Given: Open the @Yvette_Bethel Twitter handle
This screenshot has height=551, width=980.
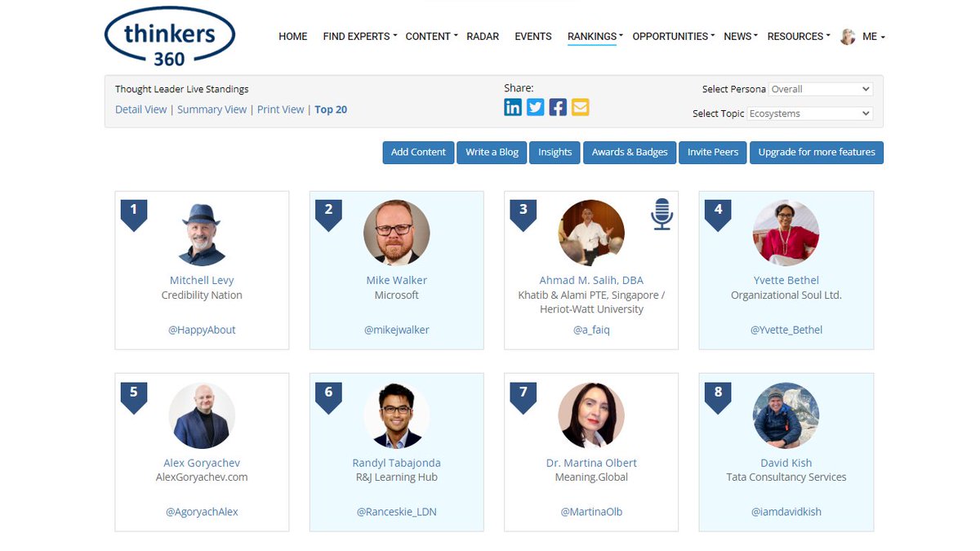Looking at the screenshot, I should (786, 330).
